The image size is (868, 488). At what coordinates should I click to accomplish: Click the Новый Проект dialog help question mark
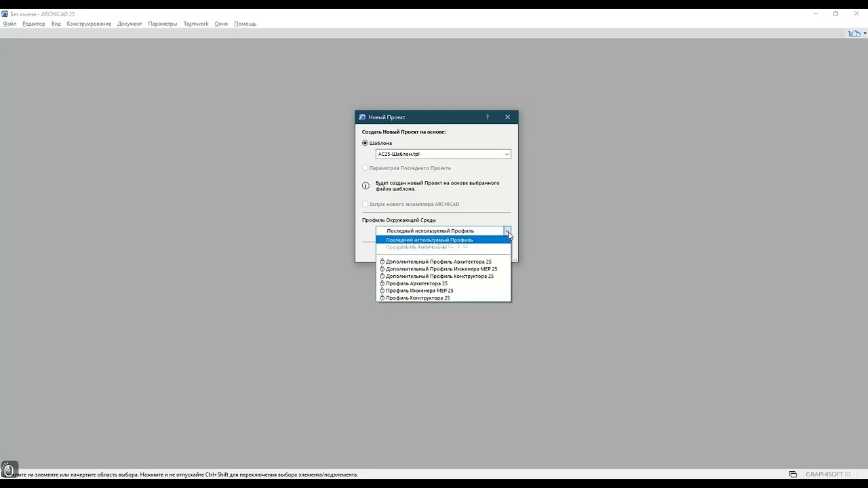coord(487,117)
